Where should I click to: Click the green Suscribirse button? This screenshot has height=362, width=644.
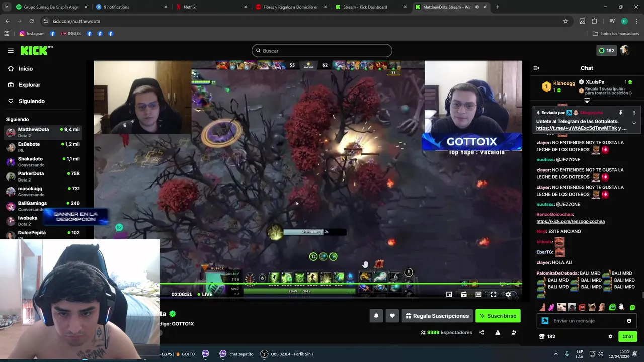498,316
